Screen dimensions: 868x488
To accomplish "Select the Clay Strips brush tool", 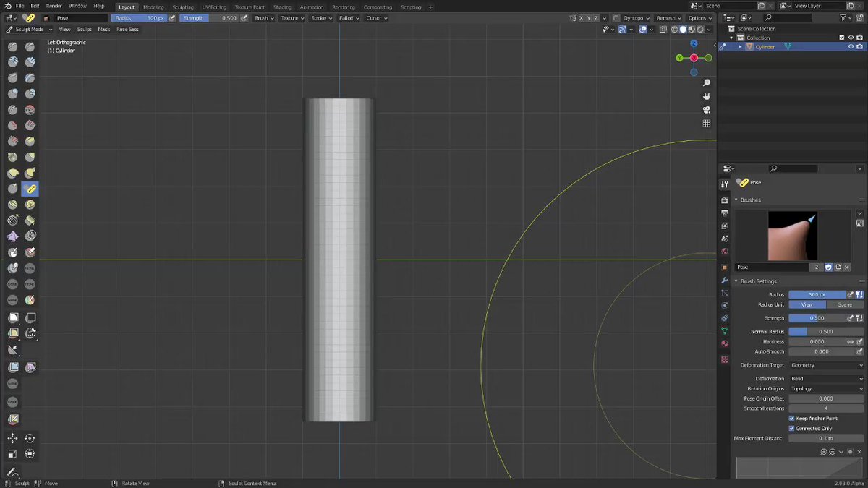I will point(30,62).
